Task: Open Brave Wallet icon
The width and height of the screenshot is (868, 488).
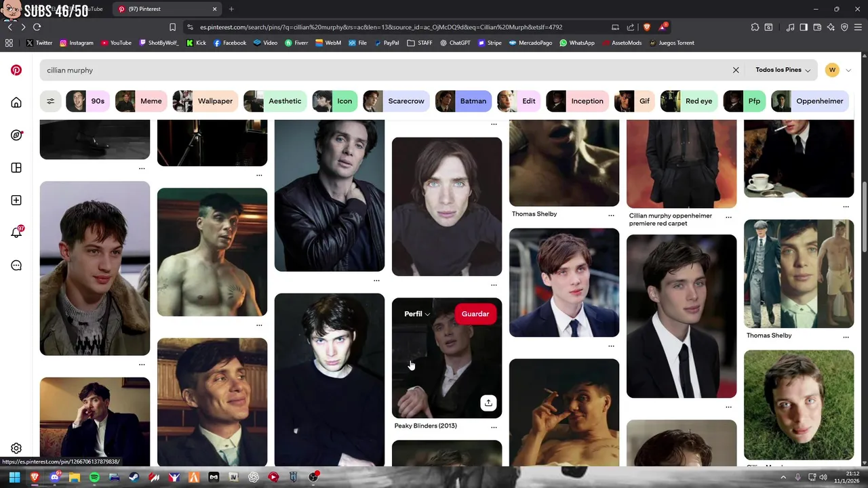Action: (x=817, y=27)
